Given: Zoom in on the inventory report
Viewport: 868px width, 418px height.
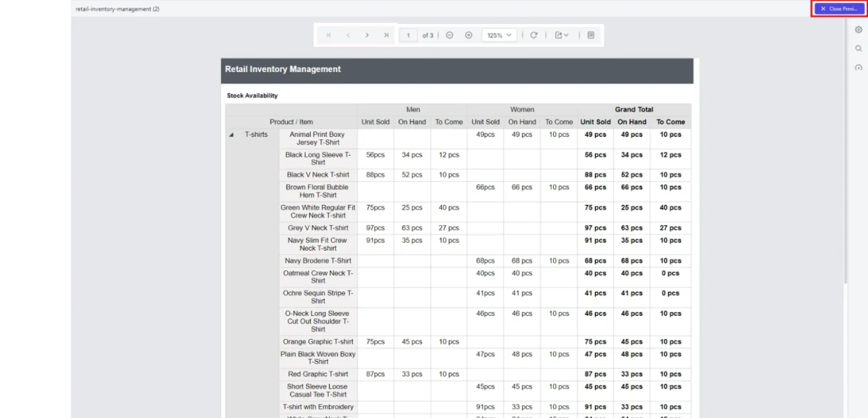Looking at the screenshot, I should [468, 35].
